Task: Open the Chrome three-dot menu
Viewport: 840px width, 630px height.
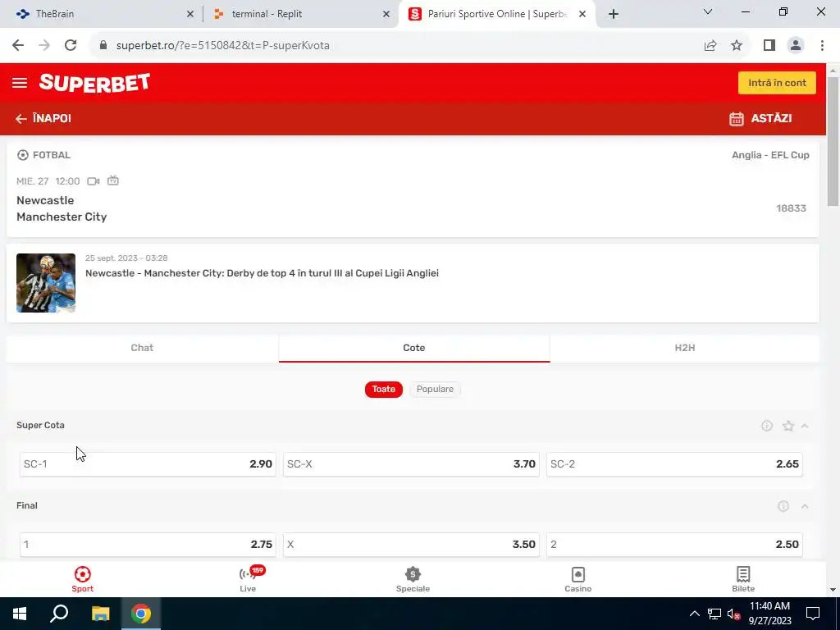Action: click(822, 46)
